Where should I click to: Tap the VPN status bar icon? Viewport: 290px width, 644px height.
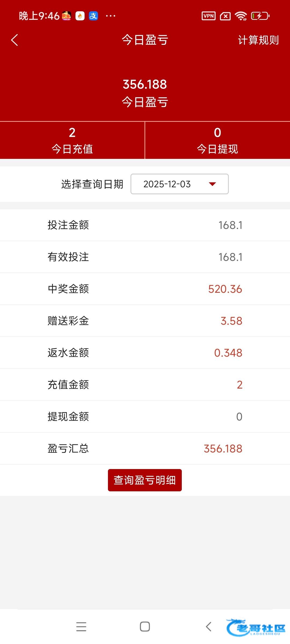pos(208,16)
